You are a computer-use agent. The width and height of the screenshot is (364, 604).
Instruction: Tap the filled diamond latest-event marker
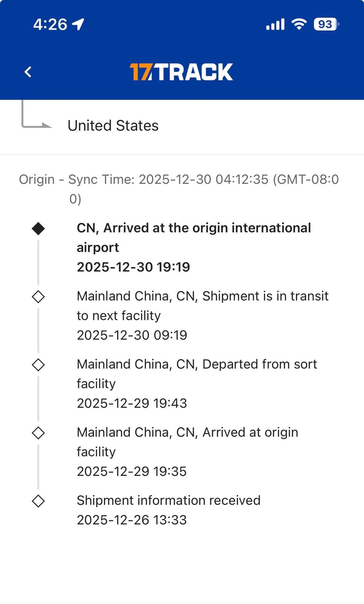(x=38, y=229)
